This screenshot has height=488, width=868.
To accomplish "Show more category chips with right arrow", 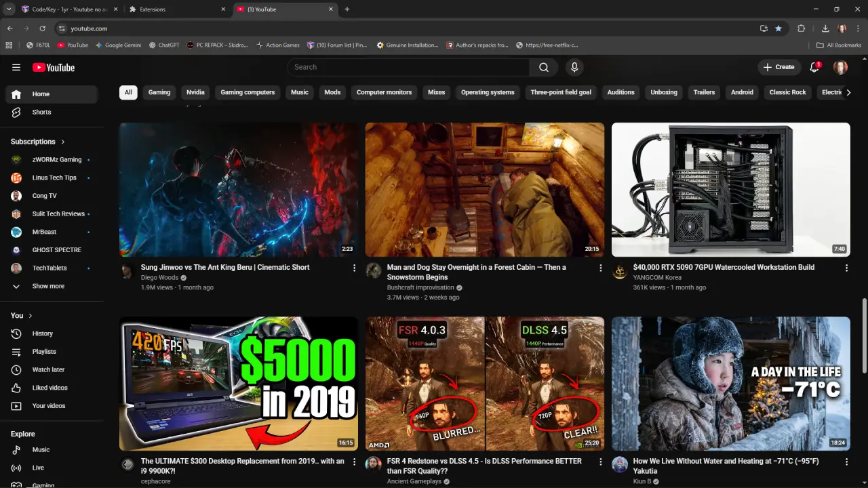I will tap(848, 92).
